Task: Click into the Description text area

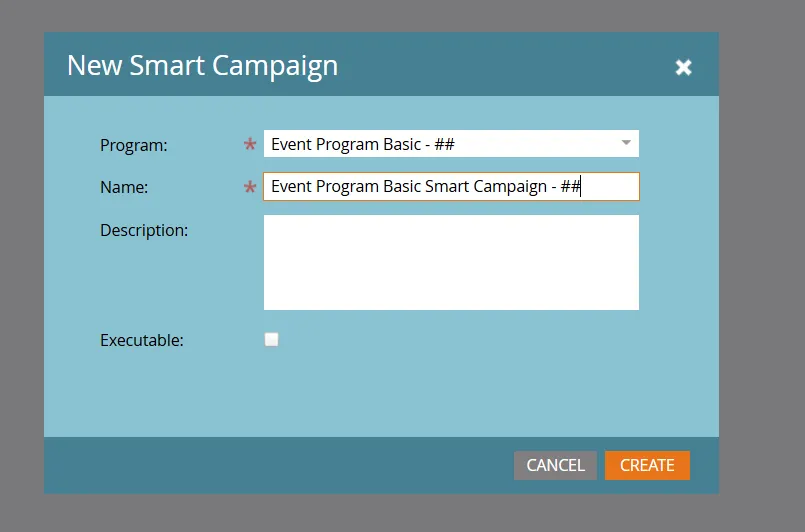Action: tap(451, 262)
